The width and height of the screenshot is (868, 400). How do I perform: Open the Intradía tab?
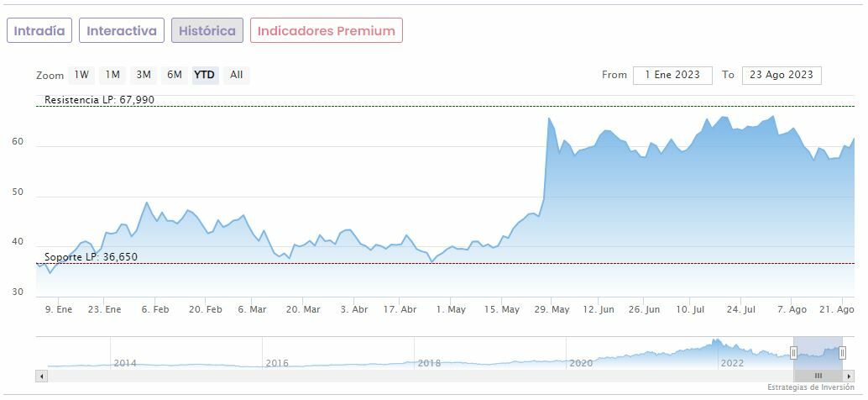point(39,31)
